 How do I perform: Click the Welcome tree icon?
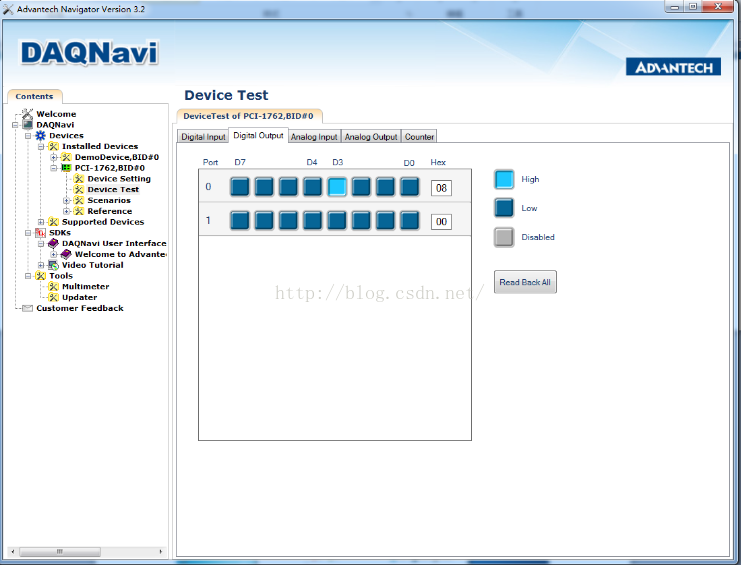point(27,114)
